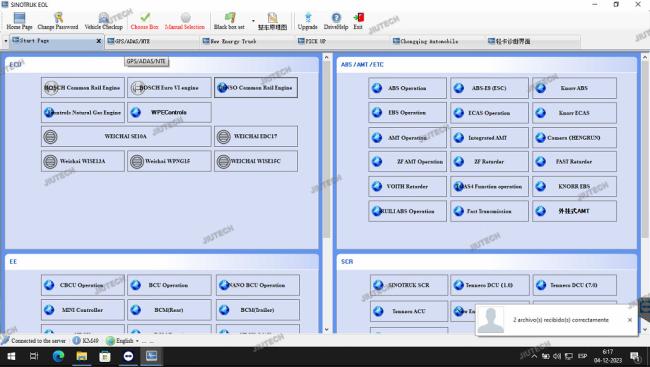Image resolution: width=650 pixels, height=367 pixels.
Task: Click the ECU panel vertical scrollbar
Action: (x=326, y=193)
